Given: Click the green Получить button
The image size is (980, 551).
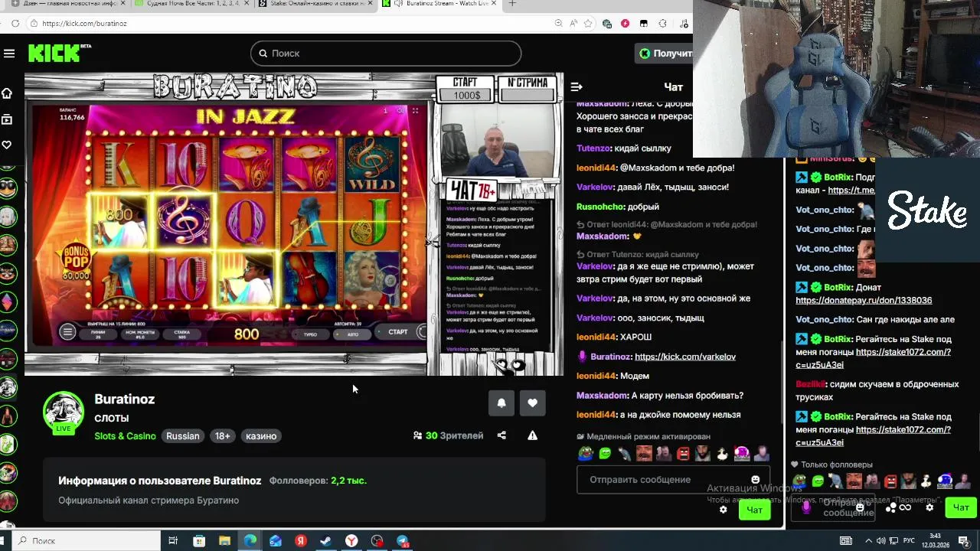Looking at the screenshot, I should coord(665,54).
